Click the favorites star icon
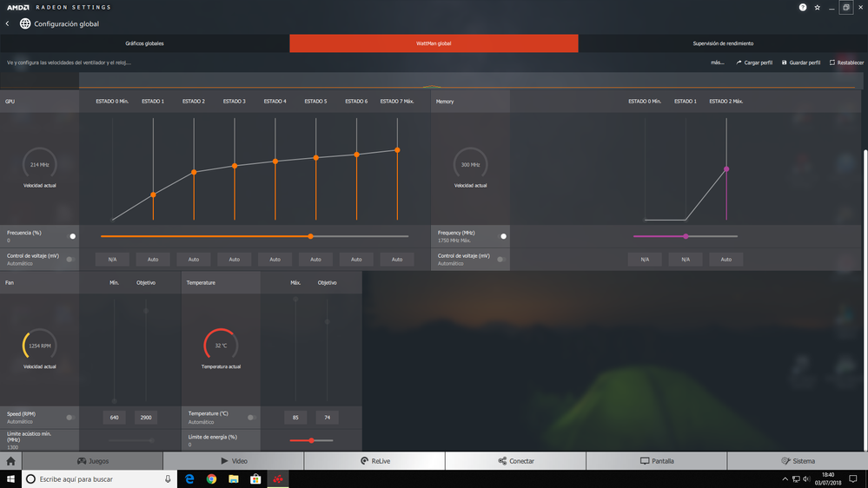The height and width of the screenshot is (488, 868). click(x=817, y=7)
